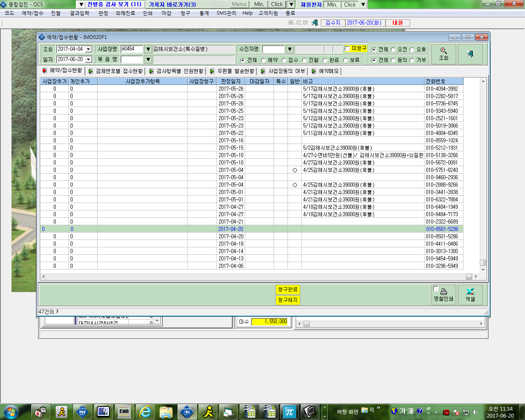Click the yellow 청구완료 button
Viewport: 525px width, 420px height.
pos(288,290)
